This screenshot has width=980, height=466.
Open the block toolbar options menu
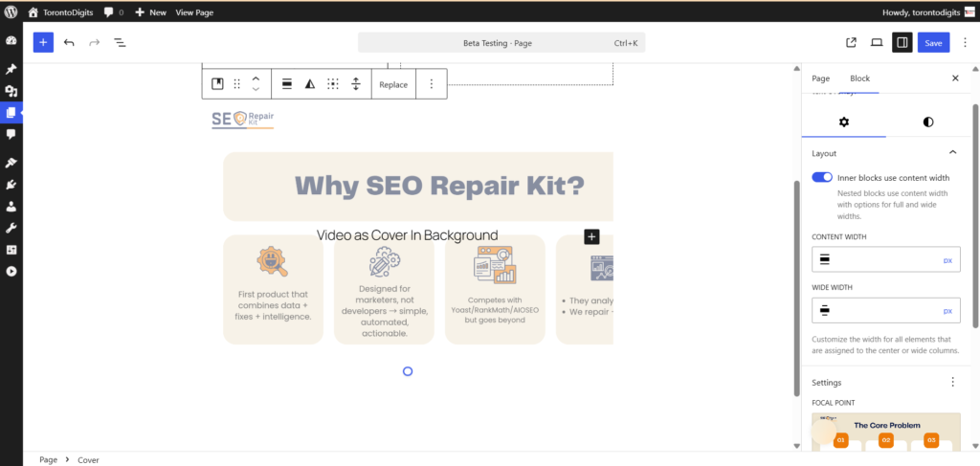click(431, 84)
